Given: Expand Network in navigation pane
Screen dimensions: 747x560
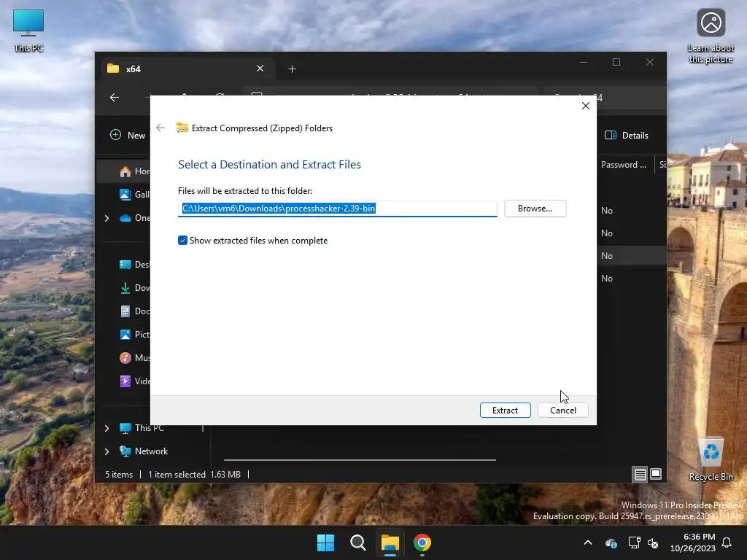Looking at the screenshot, I should pyautogui.click(x=107, y=451).
